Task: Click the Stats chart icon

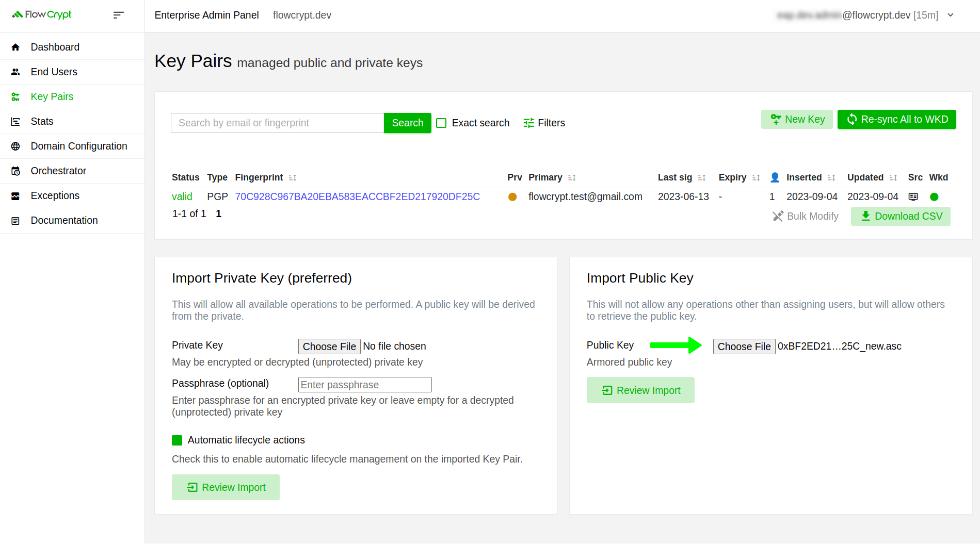Action: [x=15, y=121]
